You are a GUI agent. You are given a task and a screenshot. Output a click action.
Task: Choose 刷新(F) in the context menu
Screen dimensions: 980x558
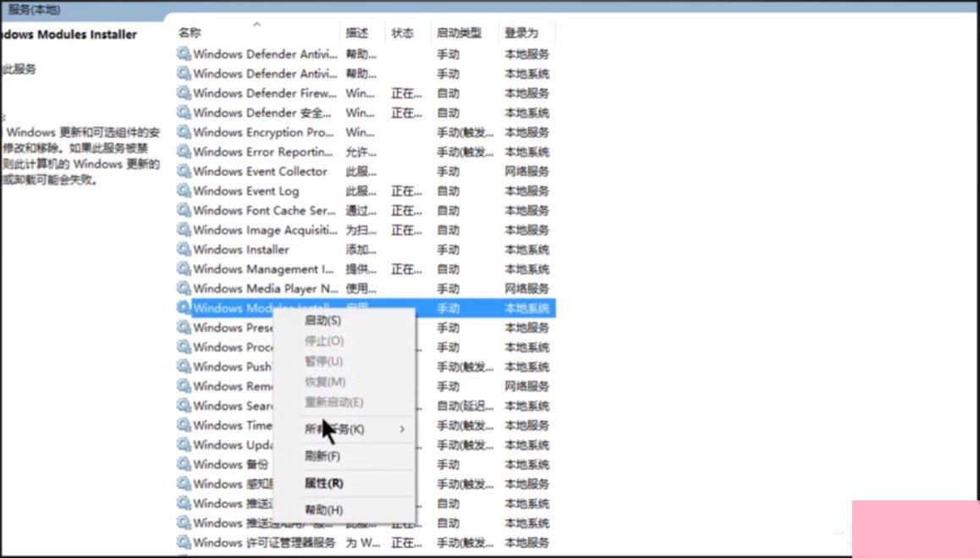[x=322, y=456]
